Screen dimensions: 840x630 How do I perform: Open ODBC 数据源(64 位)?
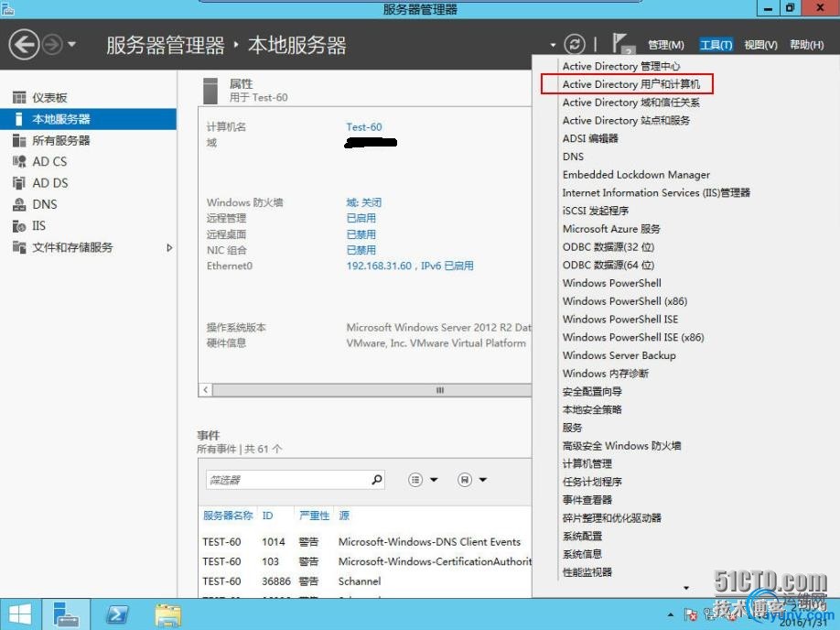click(x=608, y=265)
